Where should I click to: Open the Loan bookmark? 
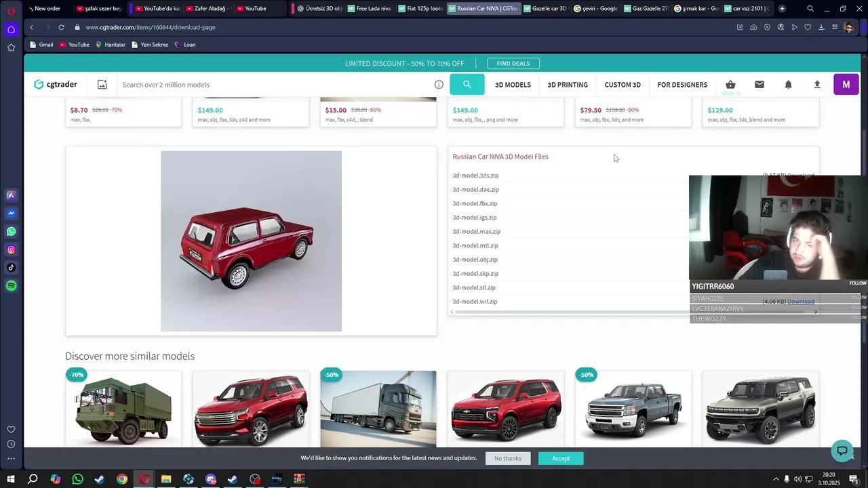[185, 45]
